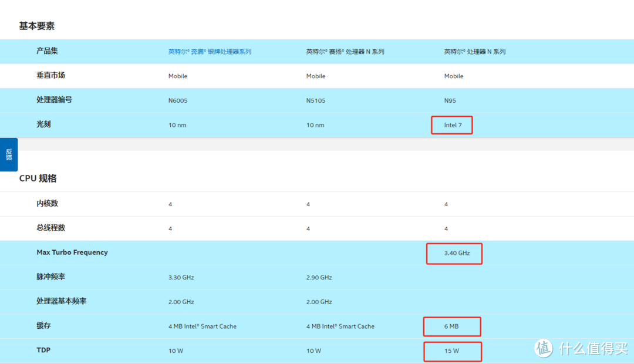Open the 反馈 feedback side tab
Screen dimensions: 634x364
point(9,154)
